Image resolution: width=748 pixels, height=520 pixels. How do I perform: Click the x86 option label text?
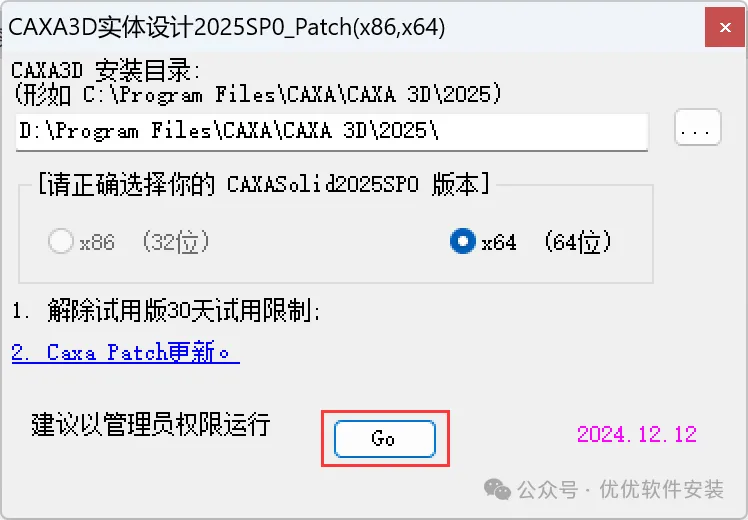tap(97, 243)
